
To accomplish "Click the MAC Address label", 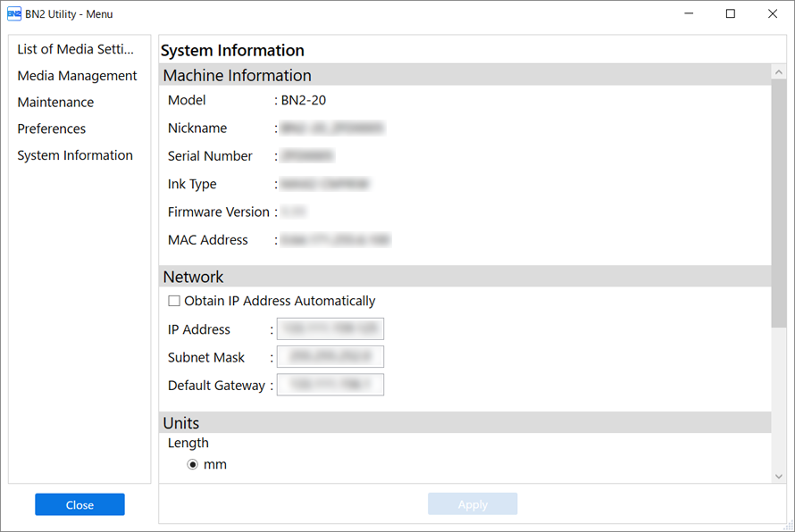I will click(x=208, y=239).
